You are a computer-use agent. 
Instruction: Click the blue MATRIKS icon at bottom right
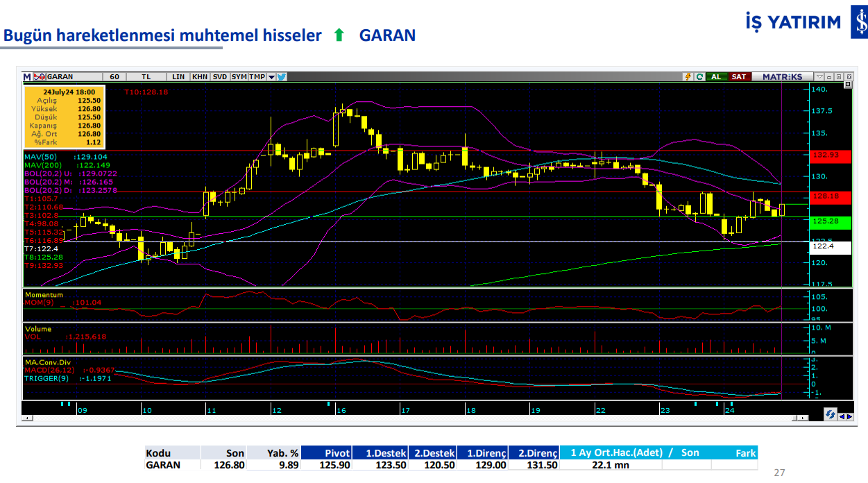coord(831,414)
